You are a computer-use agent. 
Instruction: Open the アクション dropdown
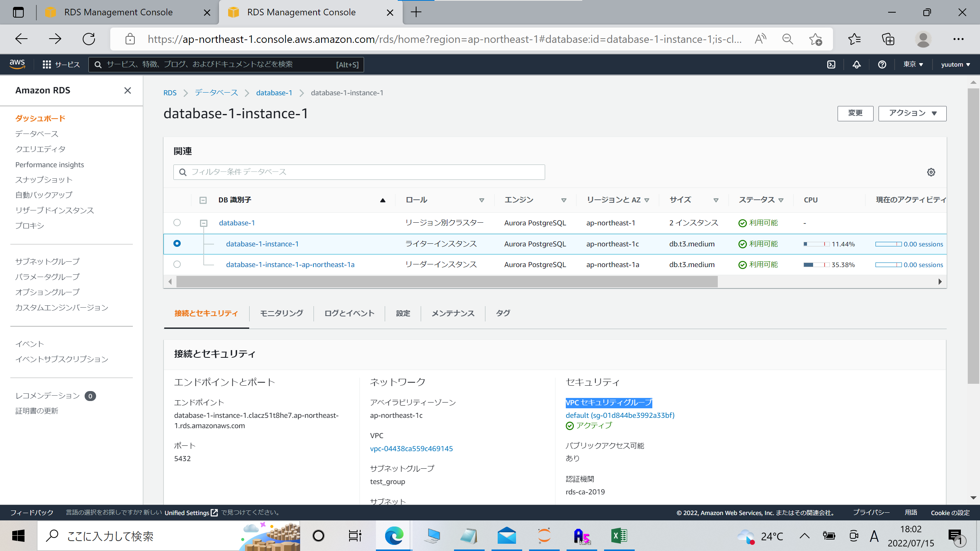coord(912,113)
